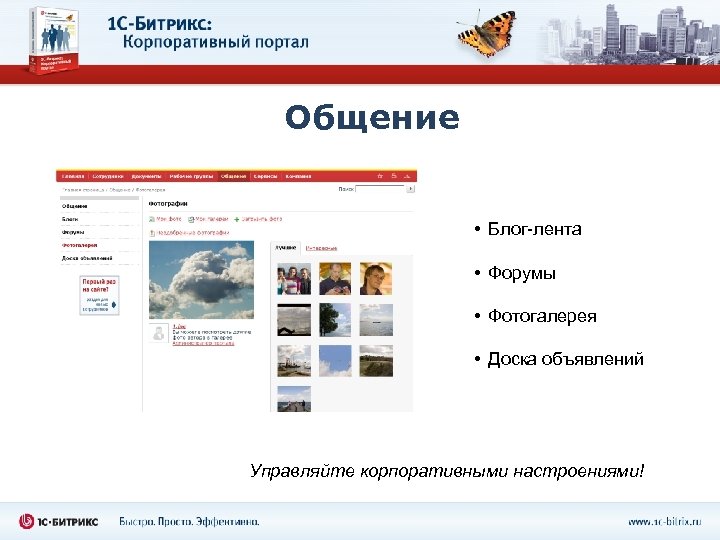Click the "Блог-лента" bullet text
Image resolution: width=720 pixels, height=540 pixels.
(534, 229)
